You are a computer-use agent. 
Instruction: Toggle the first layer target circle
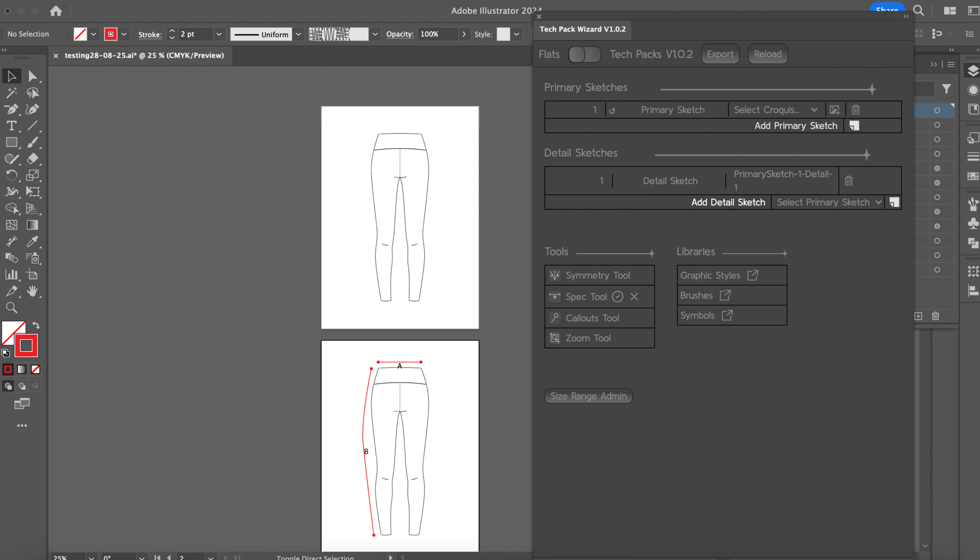(x=937, y=110)
